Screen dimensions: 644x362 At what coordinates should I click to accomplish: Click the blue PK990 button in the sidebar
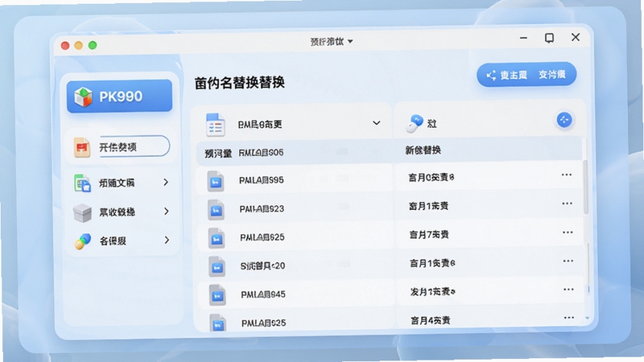click(x=119, y=97)
